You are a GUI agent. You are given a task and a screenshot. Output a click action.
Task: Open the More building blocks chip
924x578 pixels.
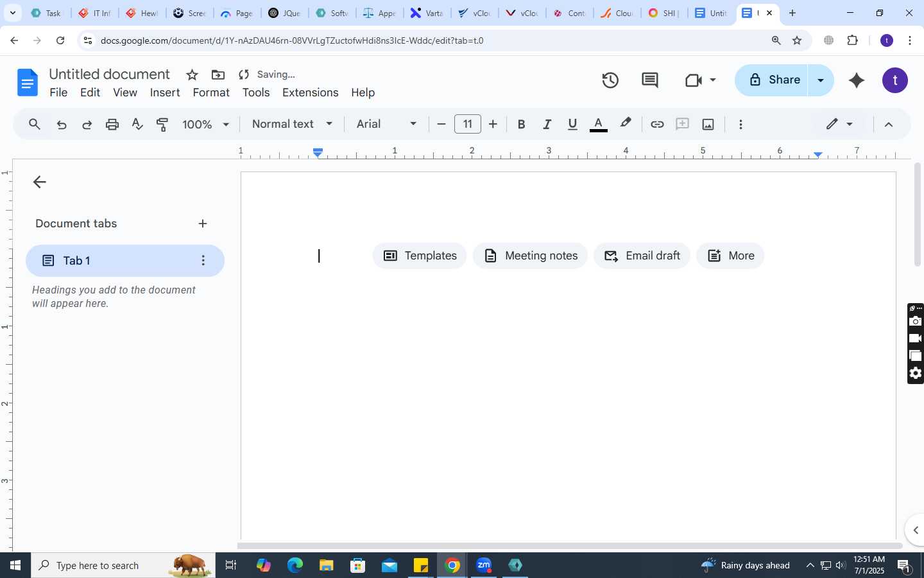tap(730, 256)
